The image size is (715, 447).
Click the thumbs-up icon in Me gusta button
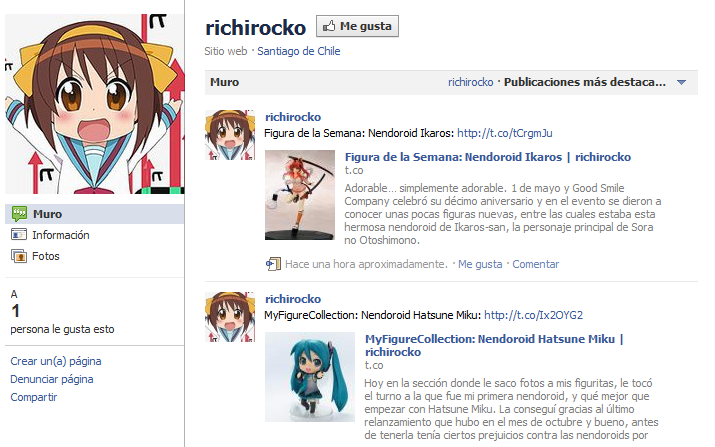(x=329, y=26)
